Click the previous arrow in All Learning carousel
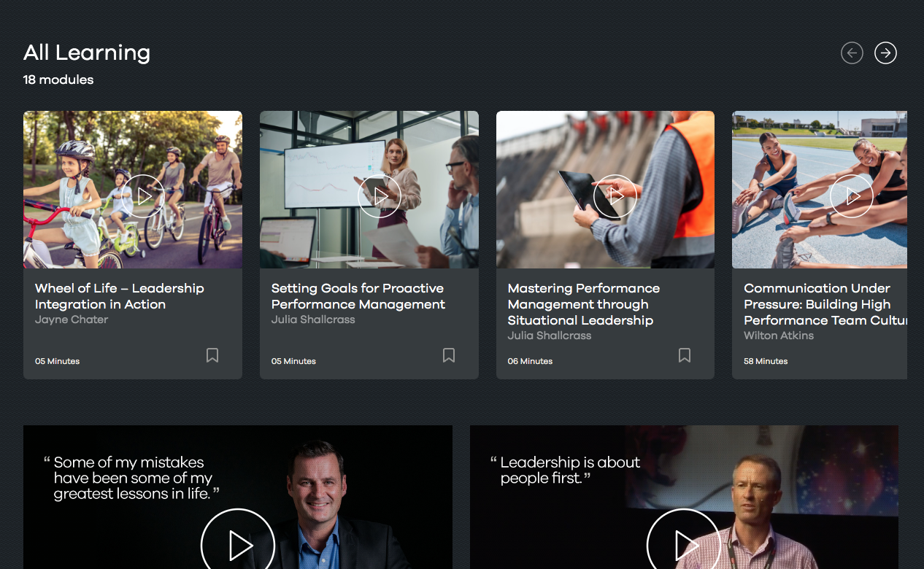 tap(852, 53)
